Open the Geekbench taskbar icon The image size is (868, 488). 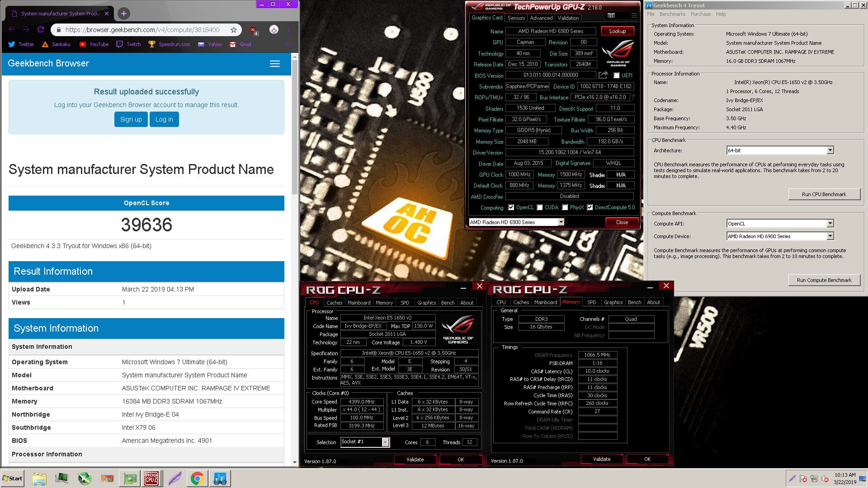tap(220, 479)
